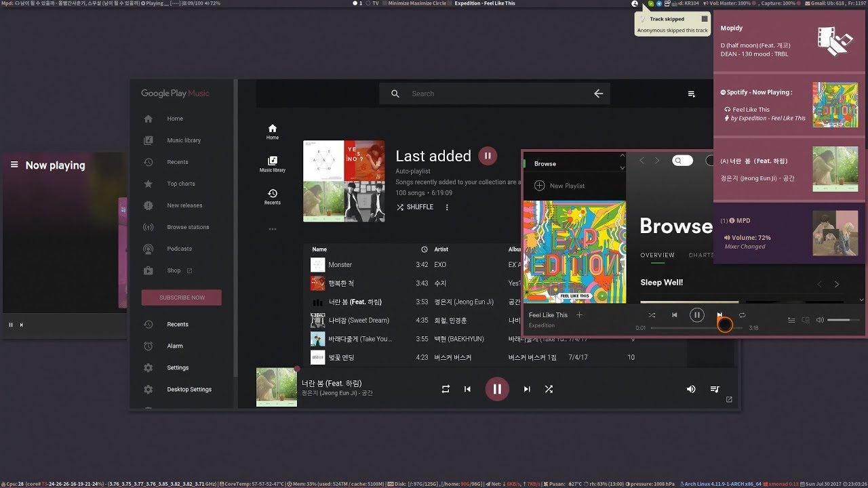Click SHUFFLE for Last added playlist
Viewport: 868px width, 488px height.
click(x=414, y=207)
